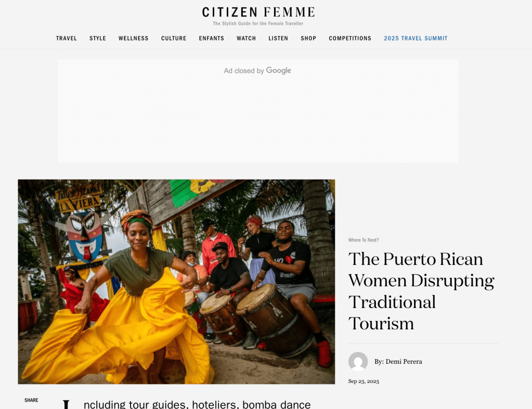532x409 pixels.
Task: Open author Demi Perera's profile
Action: tap(398, 362)
